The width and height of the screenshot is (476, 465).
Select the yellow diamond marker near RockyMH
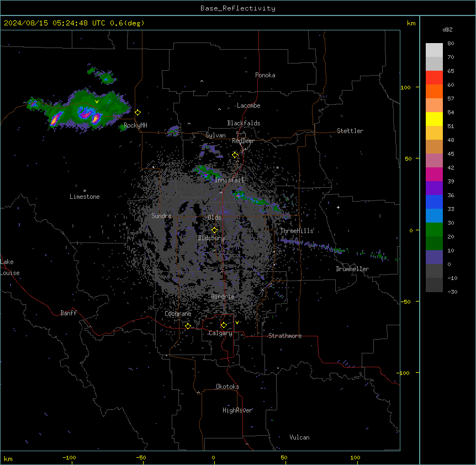(x=138, y=113)
